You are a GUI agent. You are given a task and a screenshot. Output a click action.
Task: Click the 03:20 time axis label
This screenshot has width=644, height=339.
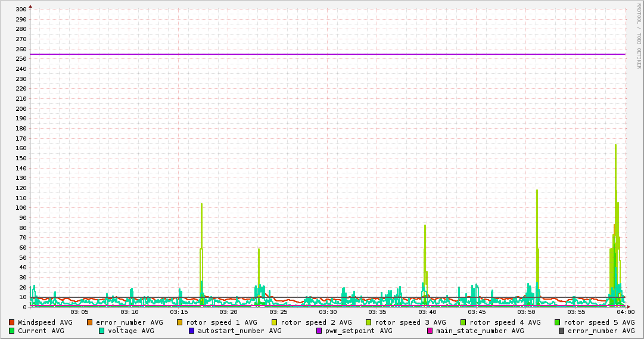(x=229, y=312)
